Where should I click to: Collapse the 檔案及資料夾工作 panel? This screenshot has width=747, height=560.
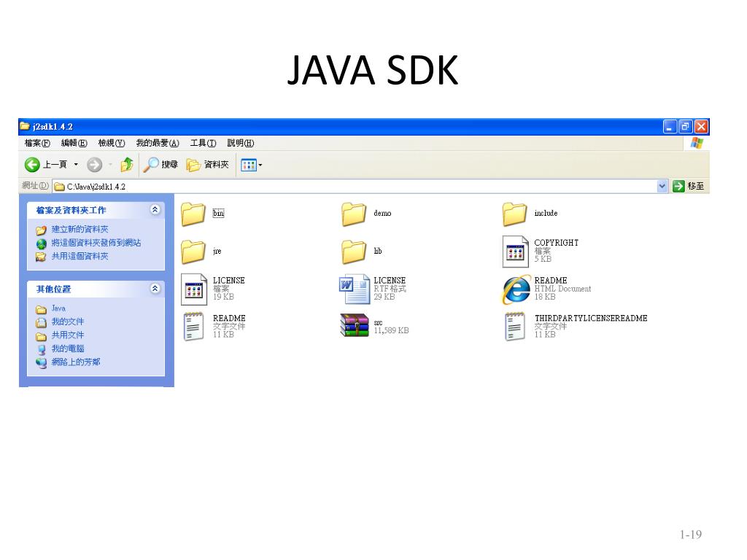tap(155, 209)
